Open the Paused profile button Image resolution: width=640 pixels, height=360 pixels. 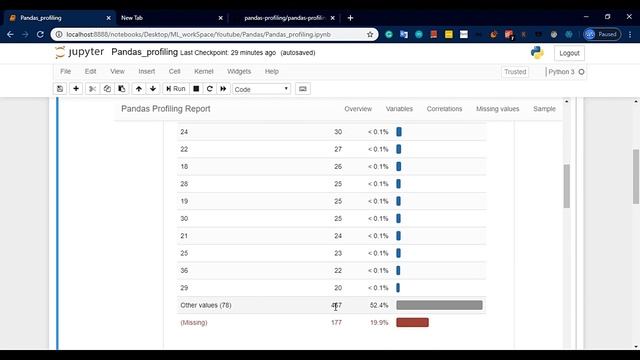pos(602,35)
